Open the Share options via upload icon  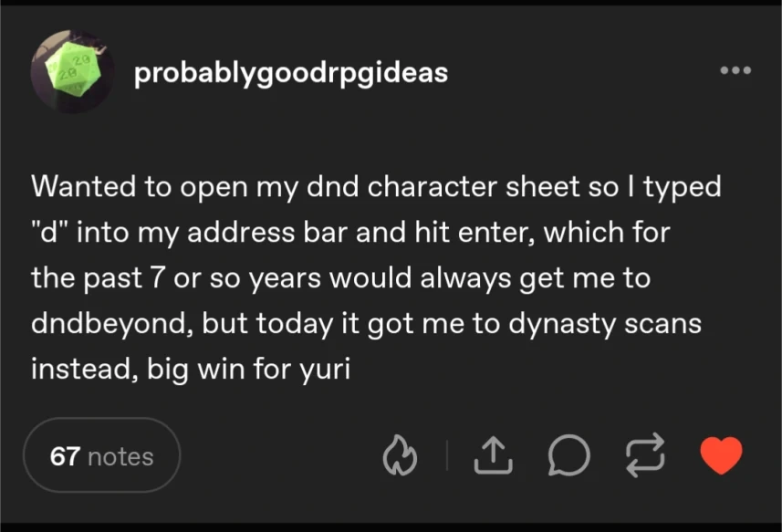493,454
